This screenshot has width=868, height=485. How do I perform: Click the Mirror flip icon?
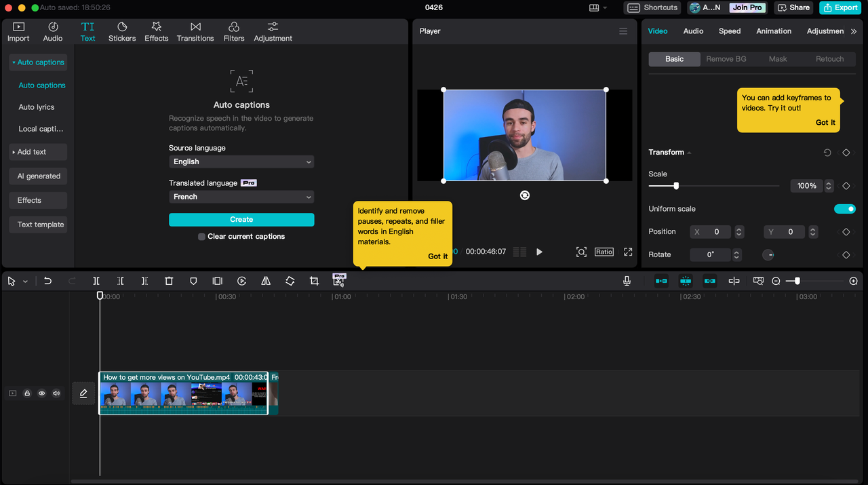click(x=266, y=281)
